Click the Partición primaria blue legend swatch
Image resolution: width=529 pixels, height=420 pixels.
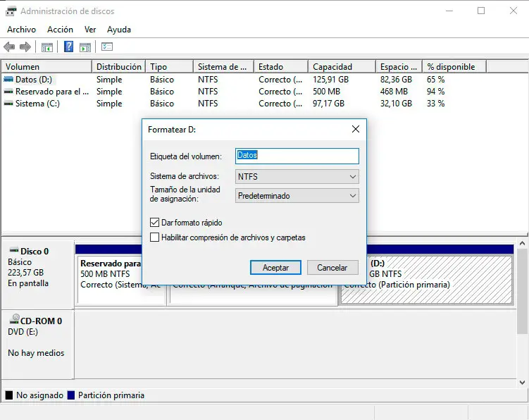coord(71,395)
